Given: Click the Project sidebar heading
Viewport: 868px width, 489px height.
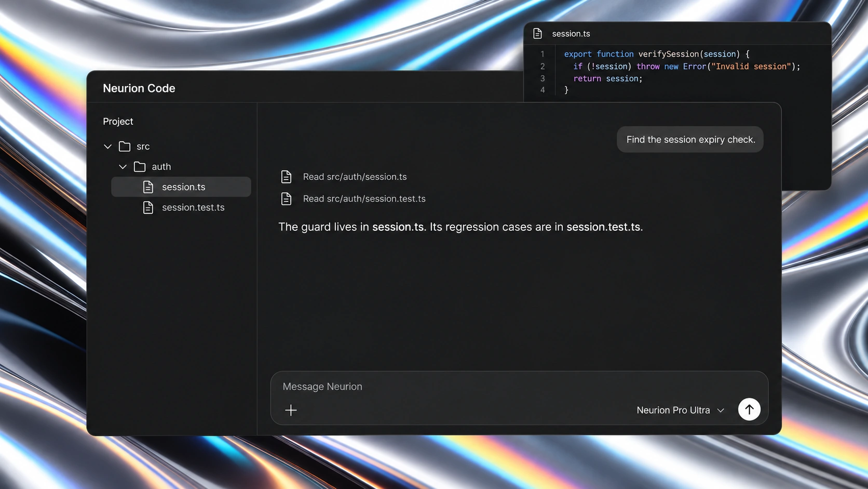Looking at the screenshot, I should point(118,121).
